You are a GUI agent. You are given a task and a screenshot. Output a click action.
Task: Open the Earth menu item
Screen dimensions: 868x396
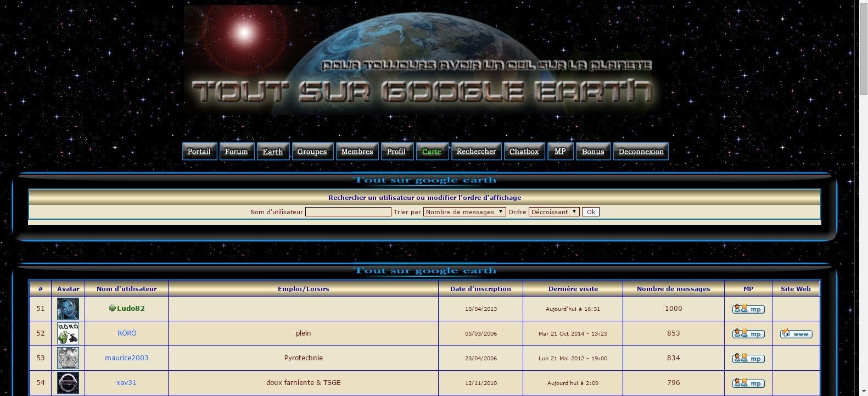(x=273, y=152)
